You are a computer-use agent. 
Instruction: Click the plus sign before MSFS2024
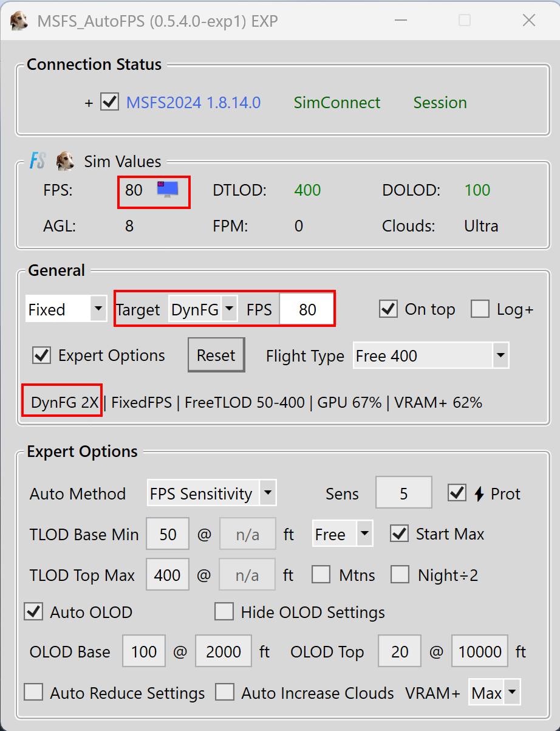point(89,103)
